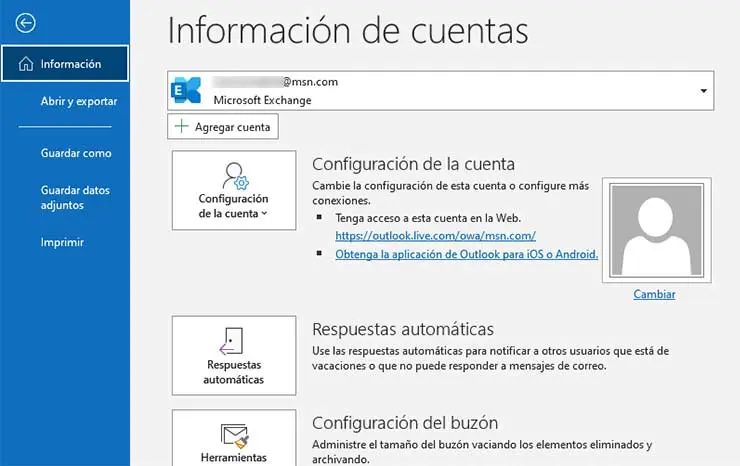Viewport: 740px width, 466px height.
Task: Follow the Outlook para iOS o Android link
Action: [x=467, y=254]
